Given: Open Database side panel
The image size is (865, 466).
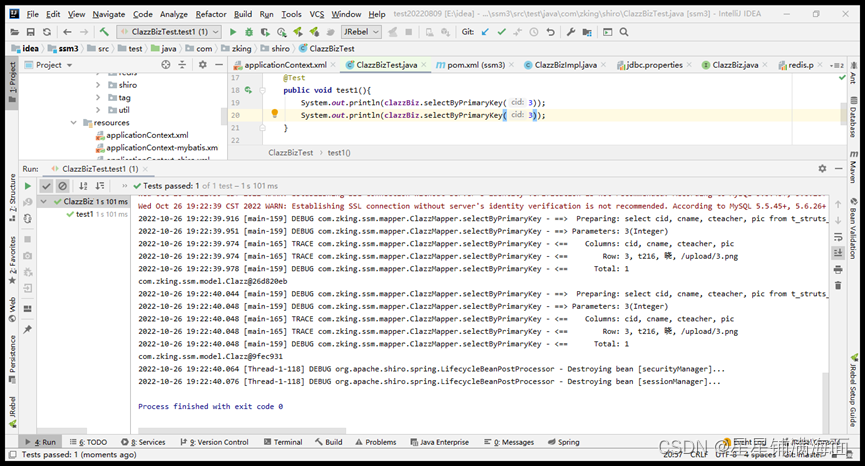Looking at the screenshot, I should [x=853, y=117].
